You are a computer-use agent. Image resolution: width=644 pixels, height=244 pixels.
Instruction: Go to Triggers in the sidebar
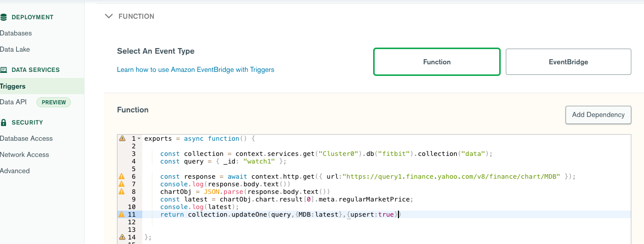tap(13, 86)
